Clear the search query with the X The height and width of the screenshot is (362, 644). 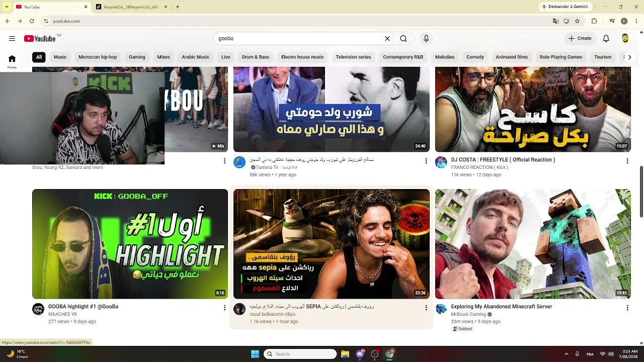[387, 39]
